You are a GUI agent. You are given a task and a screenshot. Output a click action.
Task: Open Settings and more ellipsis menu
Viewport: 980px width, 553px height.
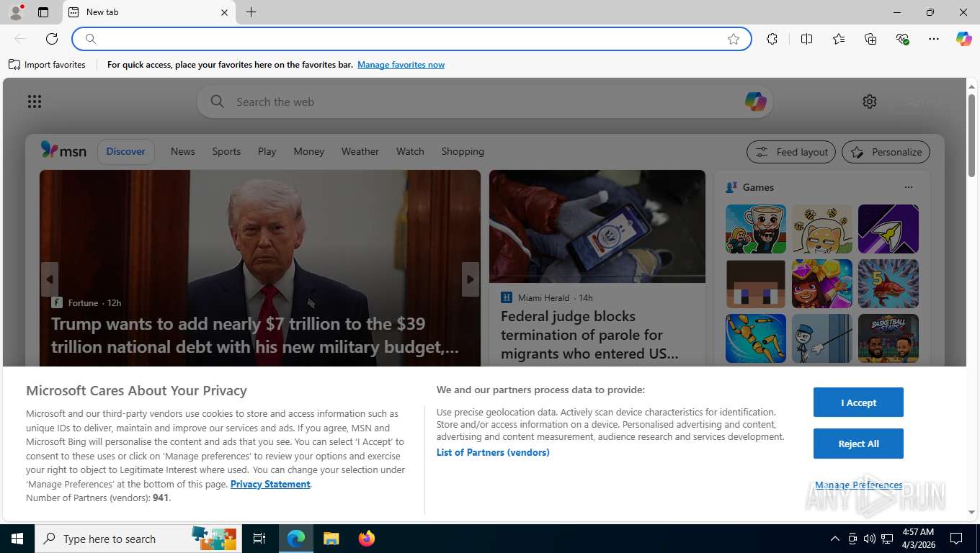[934, 39]
